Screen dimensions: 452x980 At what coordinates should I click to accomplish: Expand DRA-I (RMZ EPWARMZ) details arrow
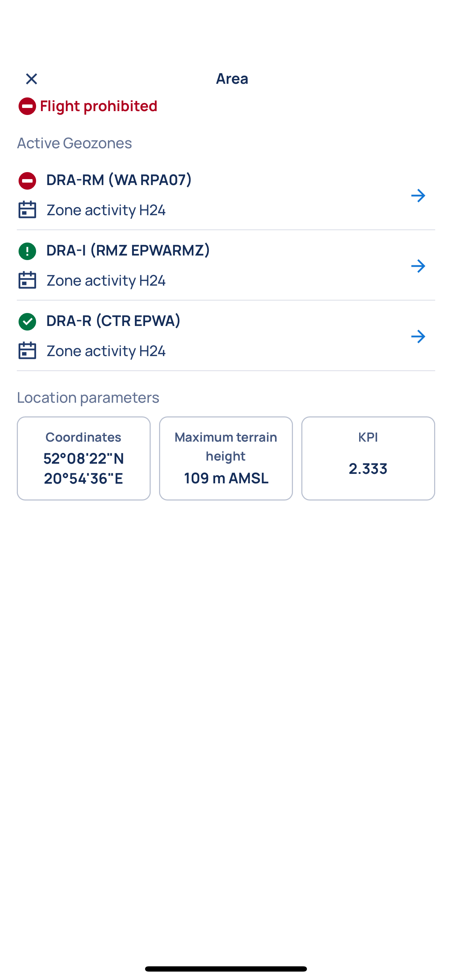tap(418, 266)
